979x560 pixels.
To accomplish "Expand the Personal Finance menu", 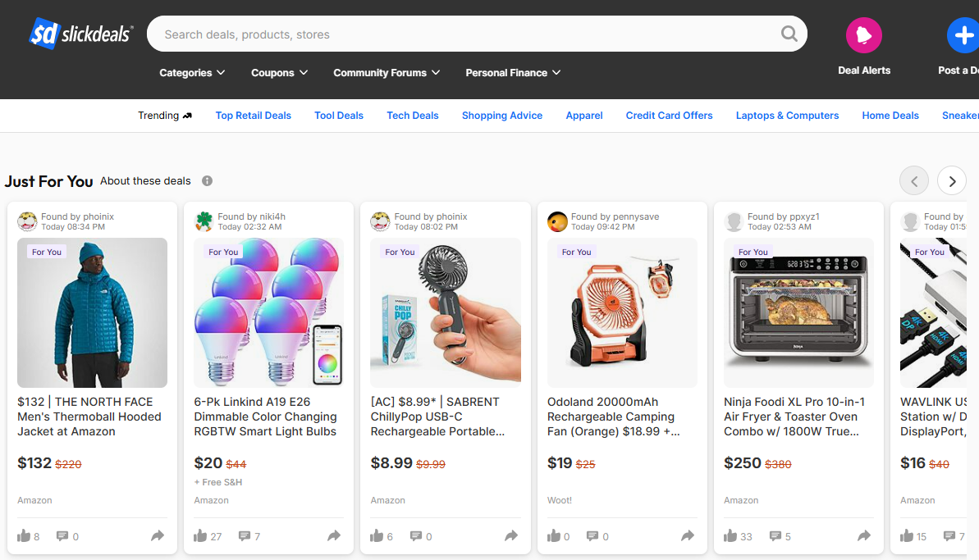I will 513,73.
